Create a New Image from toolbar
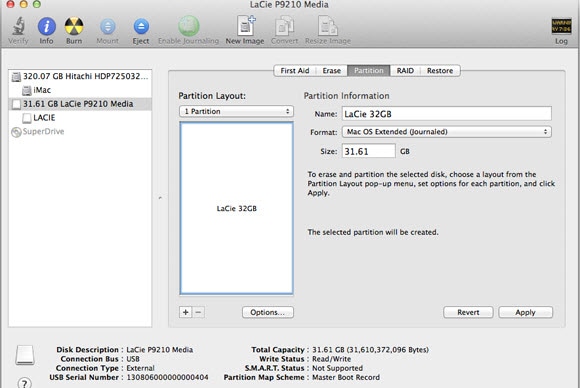This screenshot has height=388, width=580. point(246,25)
